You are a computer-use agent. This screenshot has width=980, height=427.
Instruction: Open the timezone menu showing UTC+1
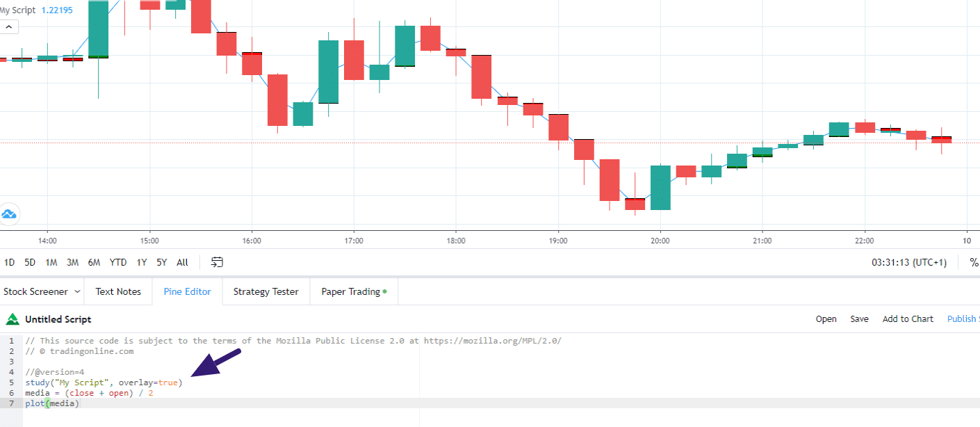pos(909,262)
